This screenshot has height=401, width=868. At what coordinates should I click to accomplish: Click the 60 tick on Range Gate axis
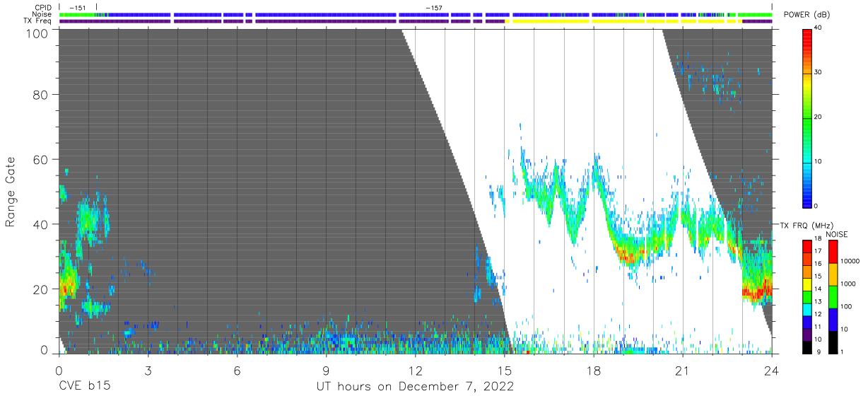(x=42, y=159)
